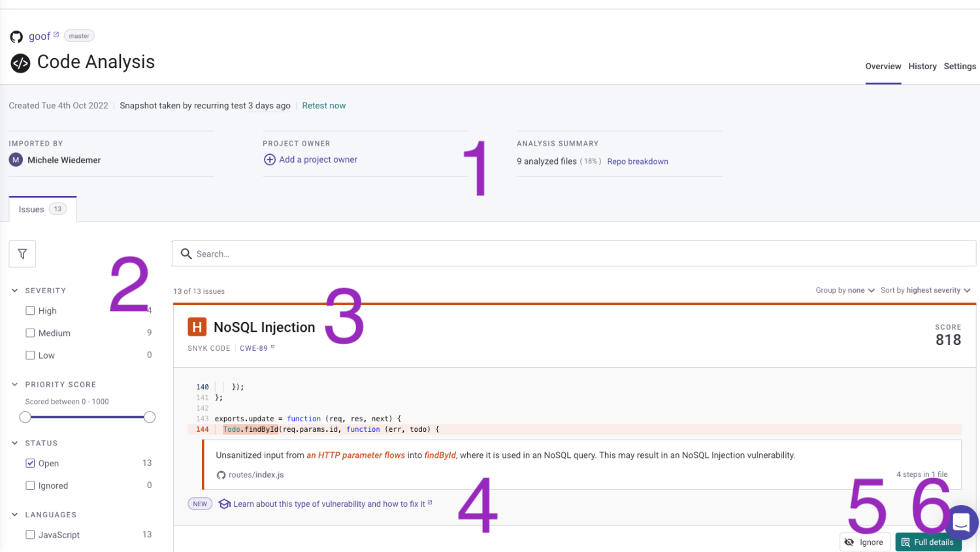980x552 pixels.
Task: Click the score value 818
Action: [x=948, y=340]
